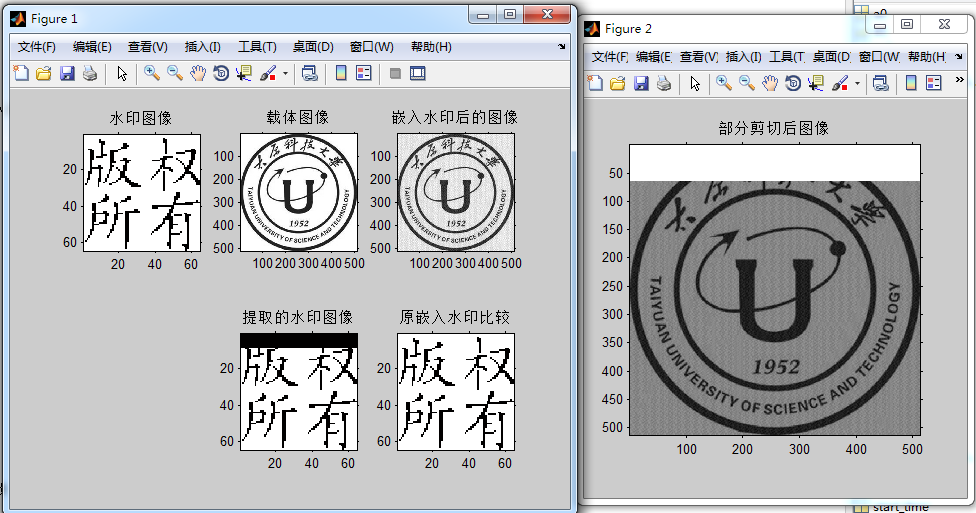Activate Zoom Out tool in Figure 1
The width and height of the screenshot is (976, 513).
(x=174, y=73)
